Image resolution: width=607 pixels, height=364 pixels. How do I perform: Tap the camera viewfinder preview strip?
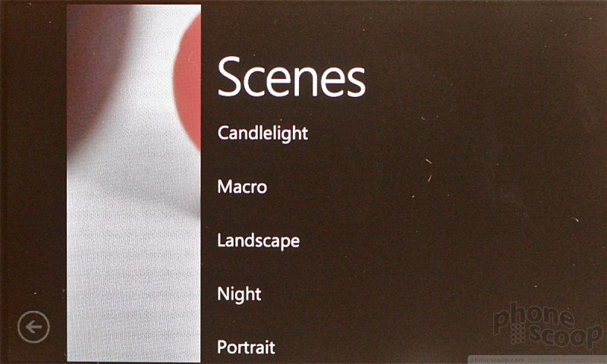134,183
